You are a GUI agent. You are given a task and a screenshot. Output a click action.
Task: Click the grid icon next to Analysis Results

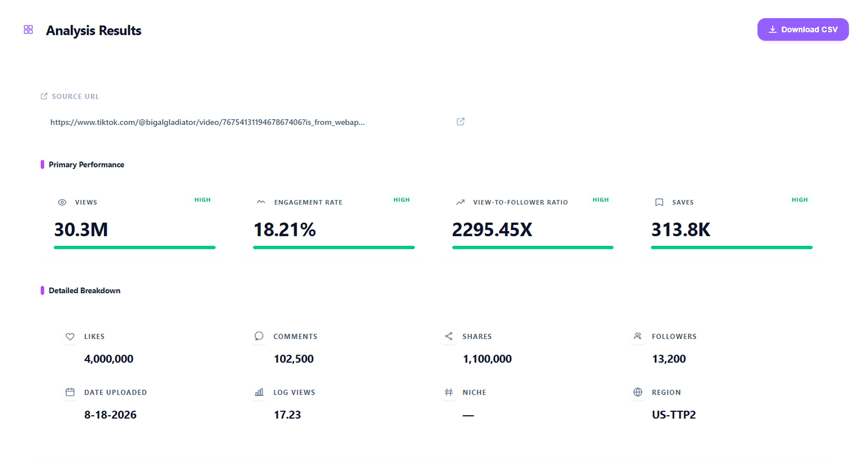tap(28, 30)
